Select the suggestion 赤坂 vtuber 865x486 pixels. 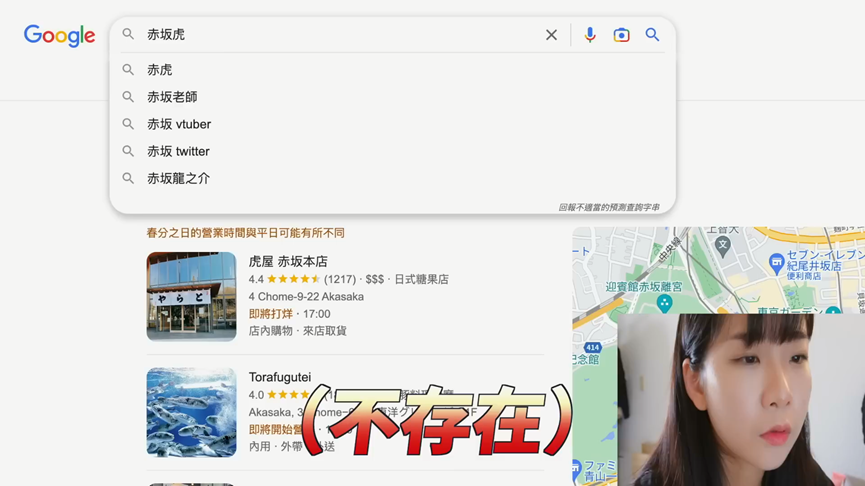point(179,124)
